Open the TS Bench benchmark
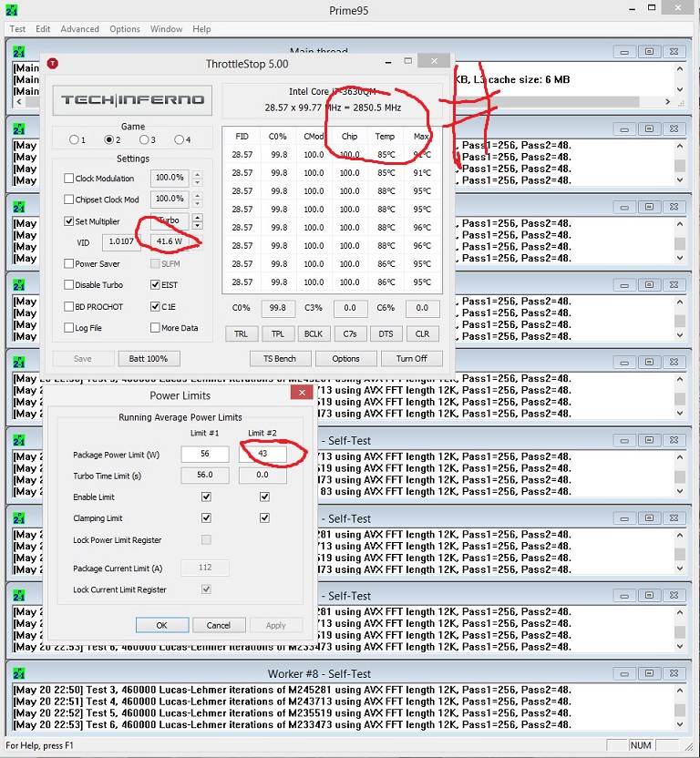This screenshot has width=700, height=758. (280, 359)
